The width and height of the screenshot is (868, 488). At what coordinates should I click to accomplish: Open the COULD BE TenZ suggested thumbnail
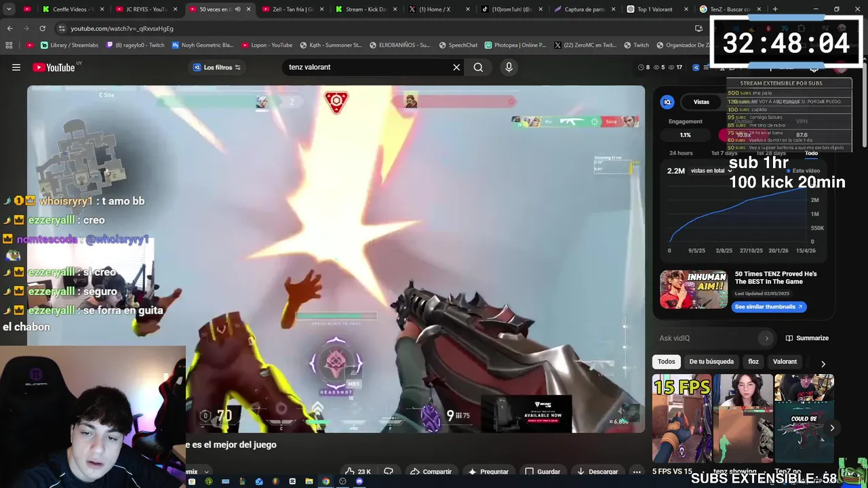click(804, 418)
